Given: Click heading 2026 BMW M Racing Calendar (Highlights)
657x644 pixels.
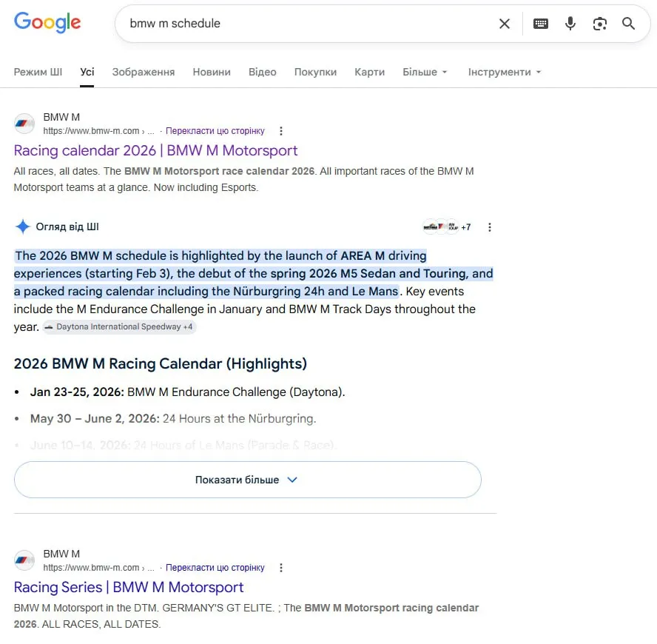Looking at the screenshot, I should pos(160,363).
